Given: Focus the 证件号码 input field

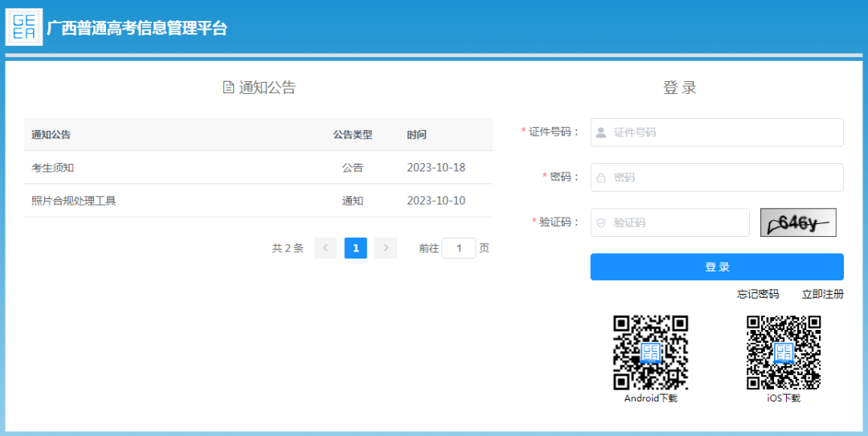Looking at the screenshot, I should point(717,132).
